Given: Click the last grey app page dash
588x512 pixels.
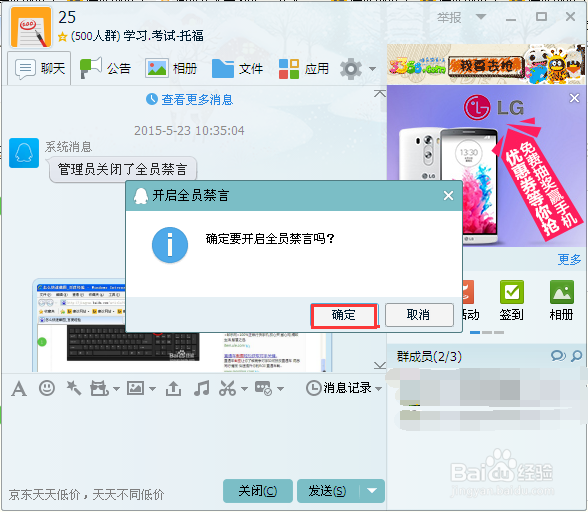Looking at the screenshot, I should click(499, 332).
